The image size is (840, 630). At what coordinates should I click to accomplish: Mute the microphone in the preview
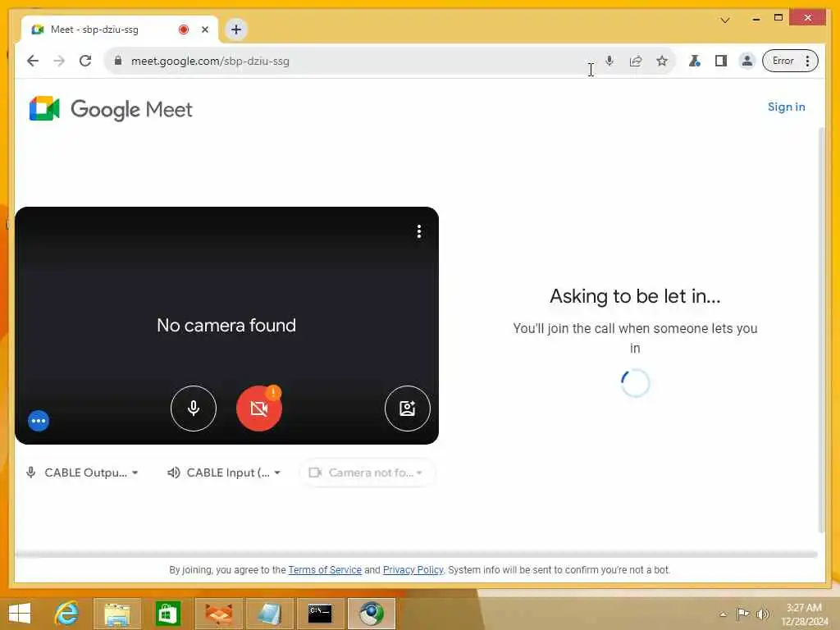pyautogui.click(x=194, y=409)
